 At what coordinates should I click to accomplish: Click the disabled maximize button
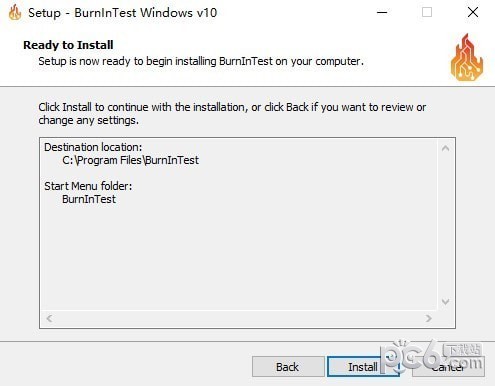(x=427, y=13)
